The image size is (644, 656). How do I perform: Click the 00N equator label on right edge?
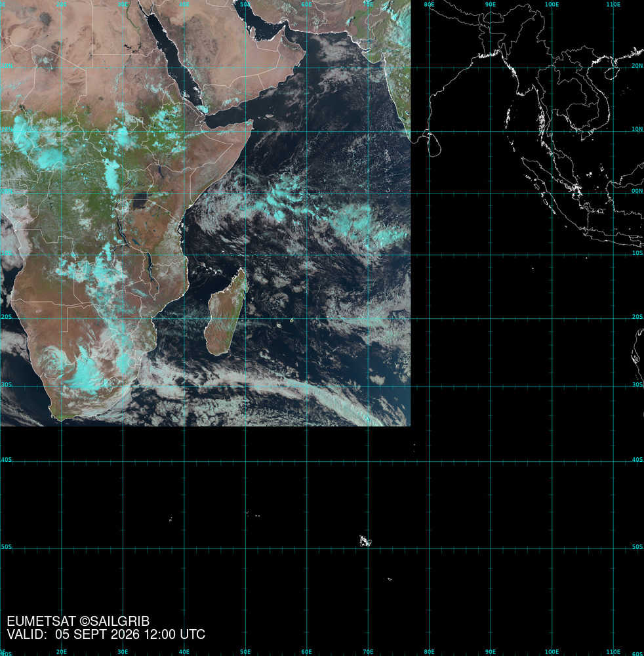[637, 191]
